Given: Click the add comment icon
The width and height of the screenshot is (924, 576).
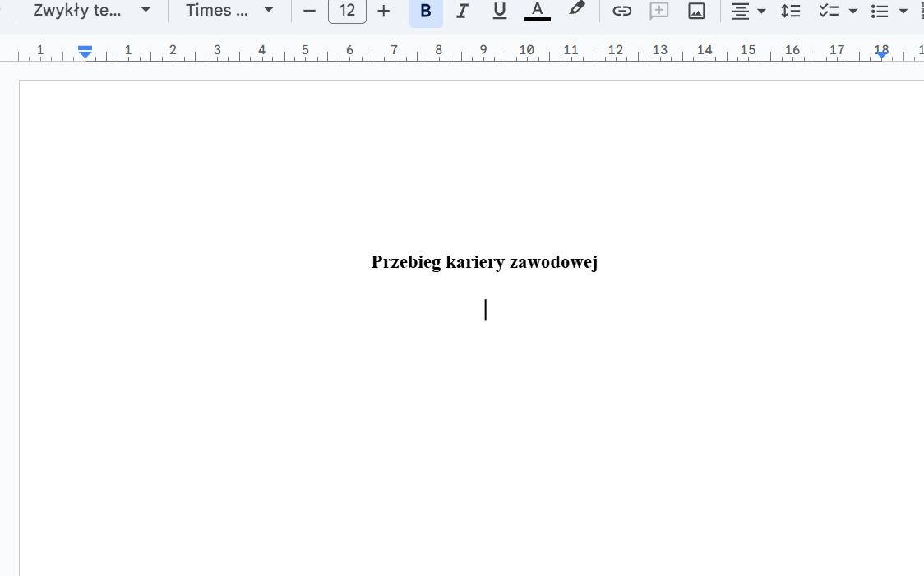Looking at the screenshot, I should (658, 12).
